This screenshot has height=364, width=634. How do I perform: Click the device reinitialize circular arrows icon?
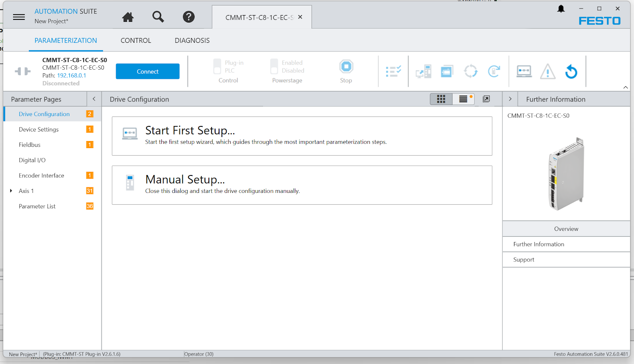[470, 71]
